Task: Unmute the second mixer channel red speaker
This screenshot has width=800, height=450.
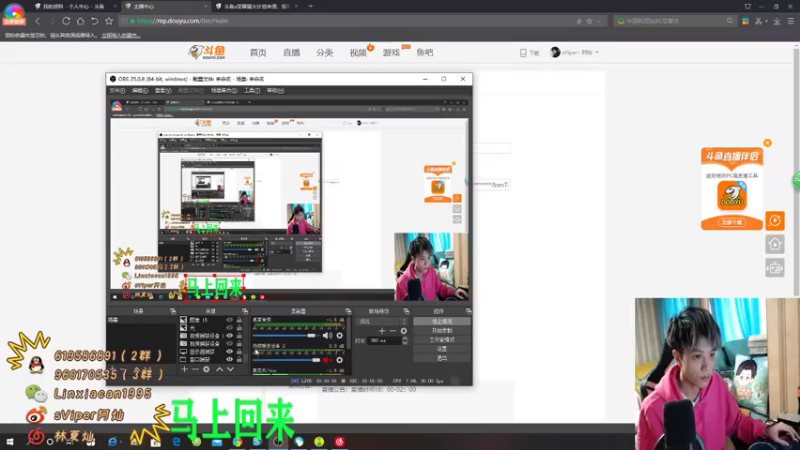Action: (328, 360)
